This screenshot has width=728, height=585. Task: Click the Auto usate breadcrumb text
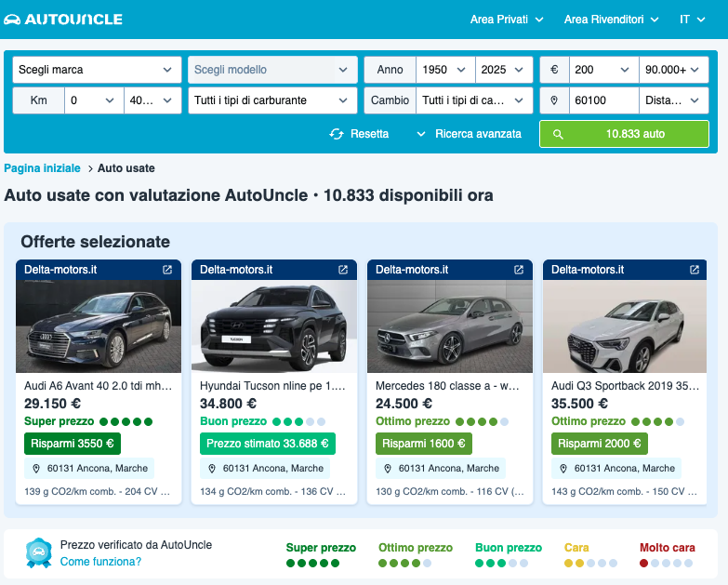coord(126,168)
